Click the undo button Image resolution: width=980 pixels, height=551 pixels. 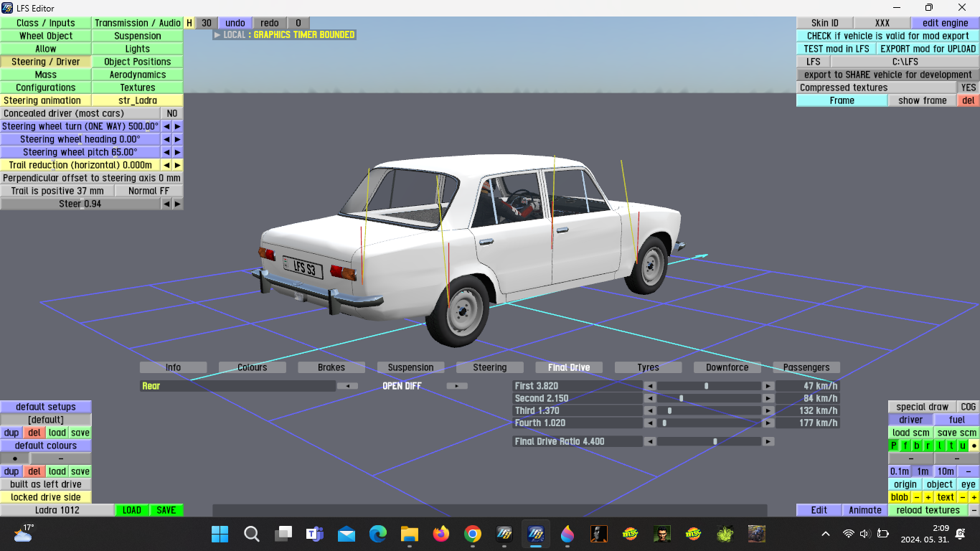235,23
